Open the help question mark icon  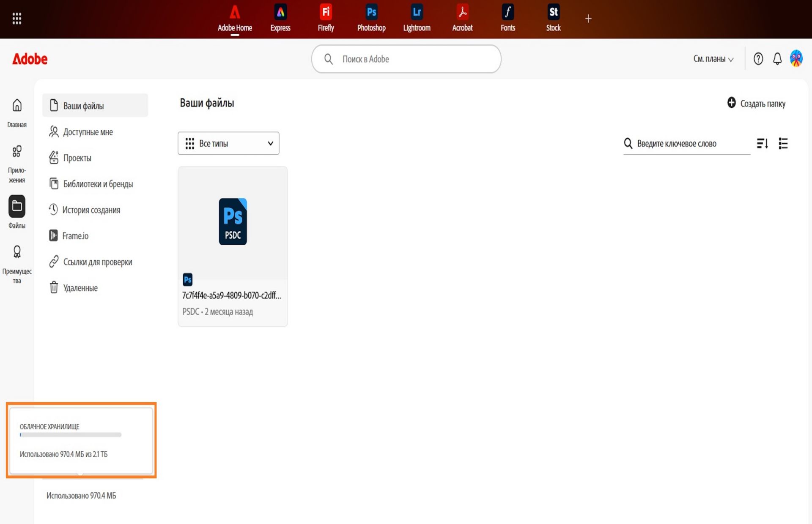(x=758, y=59)
